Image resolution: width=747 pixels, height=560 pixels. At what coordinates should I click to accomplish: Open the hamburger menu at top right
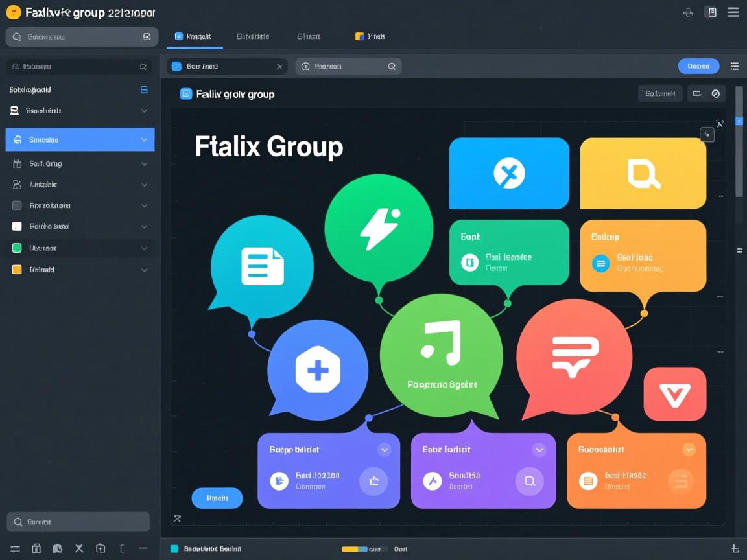point(733,12)
